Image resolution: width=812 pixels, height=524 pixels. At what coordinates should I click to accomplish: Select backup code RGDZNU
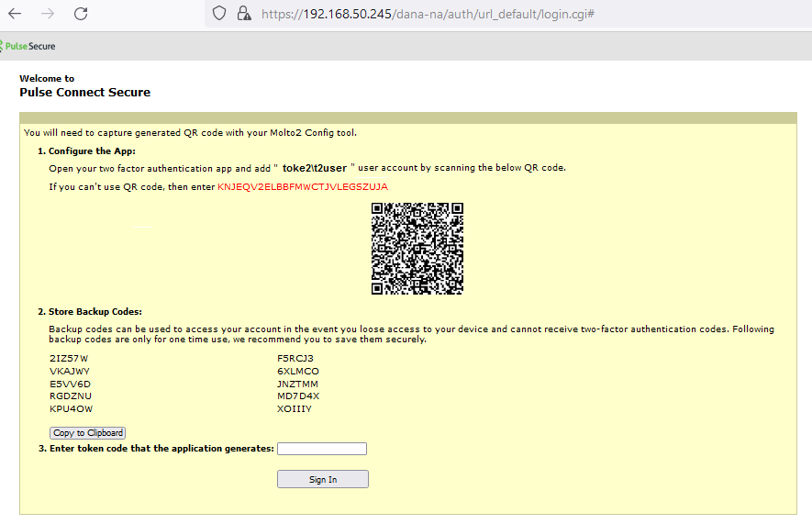click(71, 396)
